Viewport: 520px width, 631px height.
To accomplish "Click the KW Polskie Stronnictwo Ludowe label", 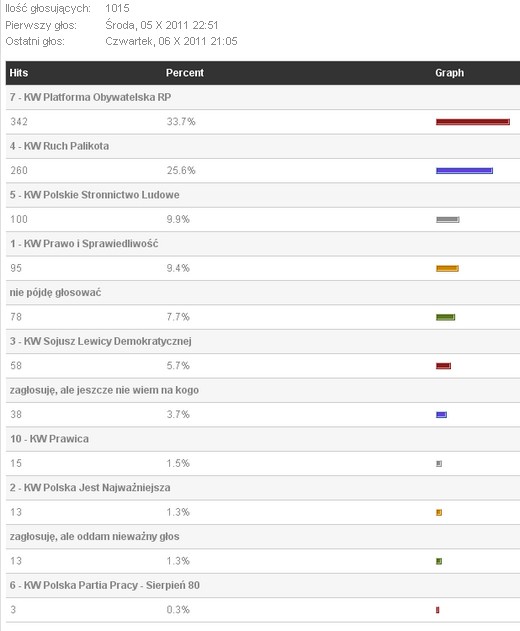I will click(x=95, y=195).
